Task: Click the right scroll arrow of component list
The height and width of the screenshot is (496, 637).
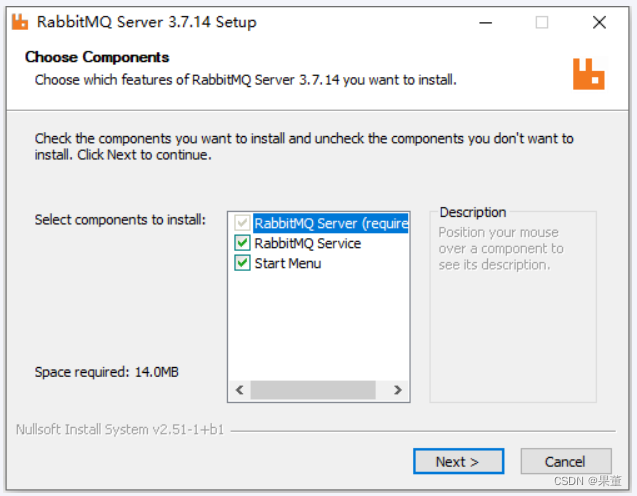Action: [x=397, y=390]
